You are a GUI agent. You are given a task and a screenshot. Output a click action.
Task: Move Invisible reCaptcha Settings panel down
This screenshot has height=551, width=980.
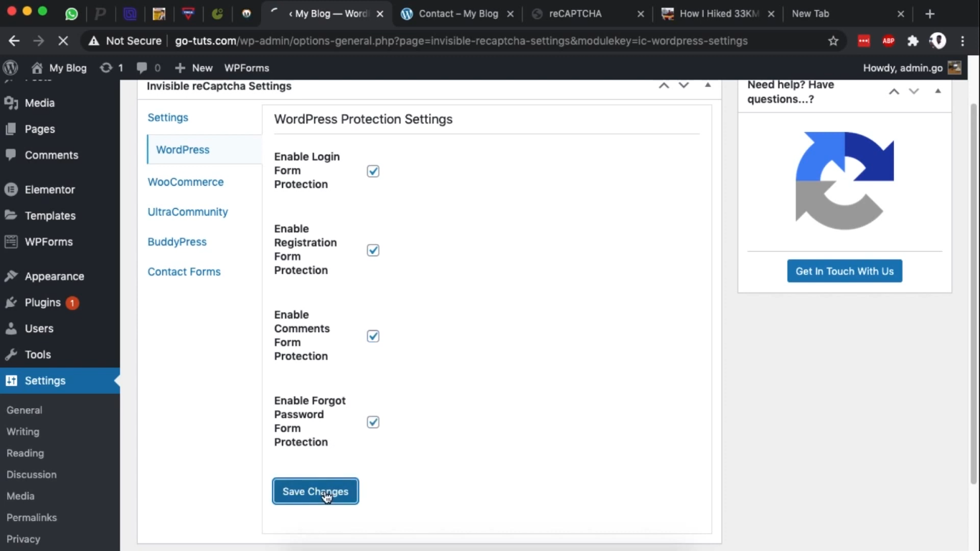(x=684, y=85)
